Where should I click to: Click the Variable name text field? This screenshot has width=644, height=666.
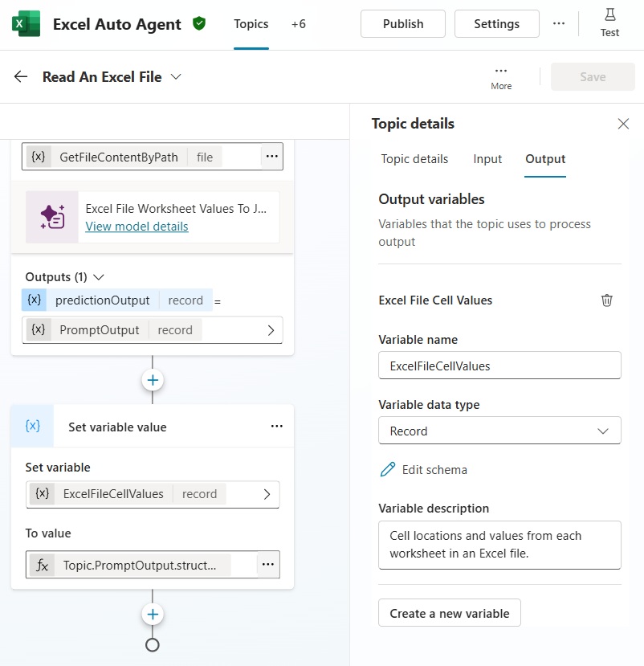tap(499, 366)
